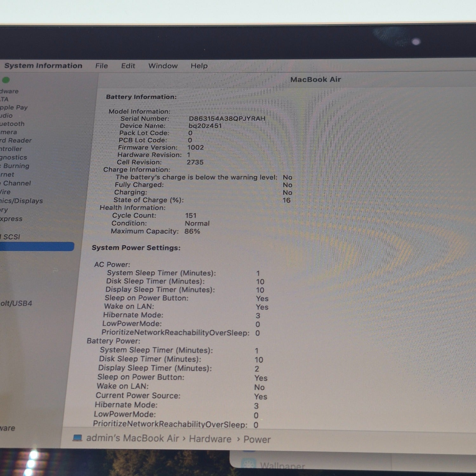Select the maximum capacity value 86%
The width and height of the screenshot is (476, 476).
click(192, 231)
